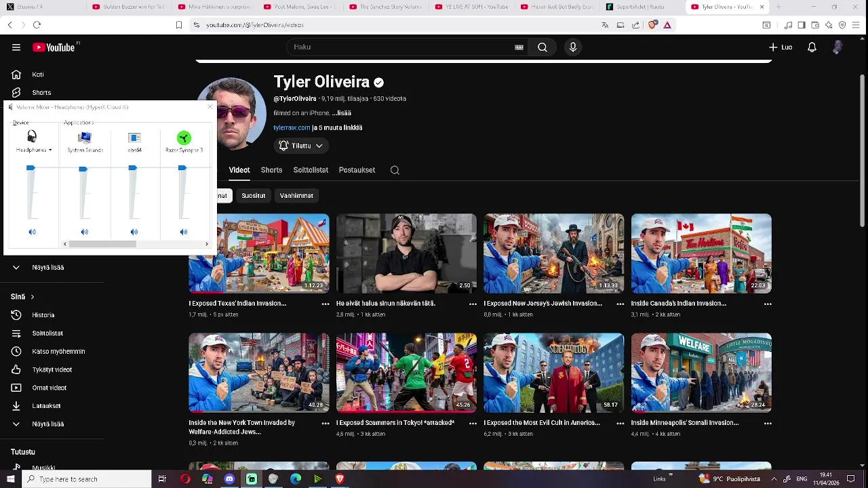Mute System Sounds in Volume Mixer

tap(84, 232)
